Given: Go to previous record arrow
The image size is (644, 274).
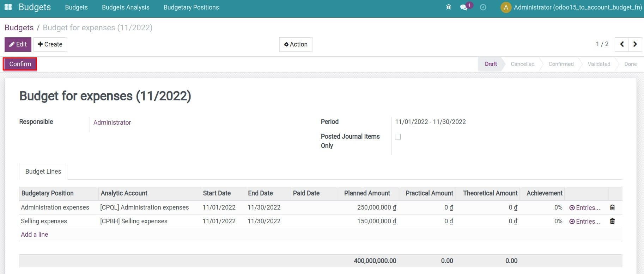Looking at the screenshot, I should pos(622,44).
